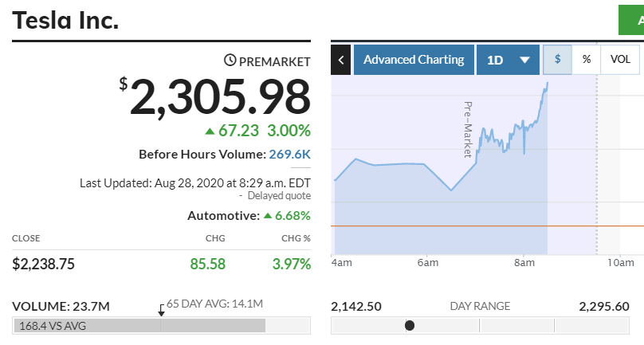
Task: Switch the chart to percent (%) view
Action: coord(587,60)
